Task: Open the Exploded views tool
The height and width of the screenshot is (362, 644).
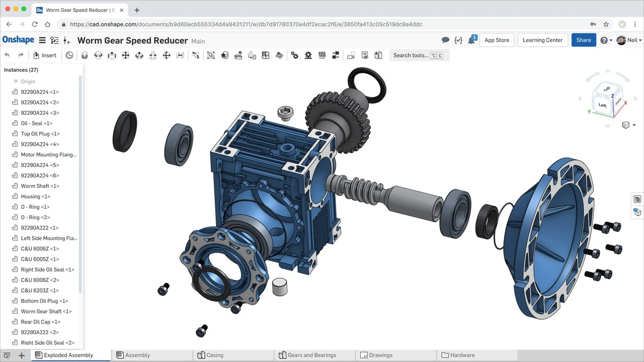Action: [x=351, y=55]
